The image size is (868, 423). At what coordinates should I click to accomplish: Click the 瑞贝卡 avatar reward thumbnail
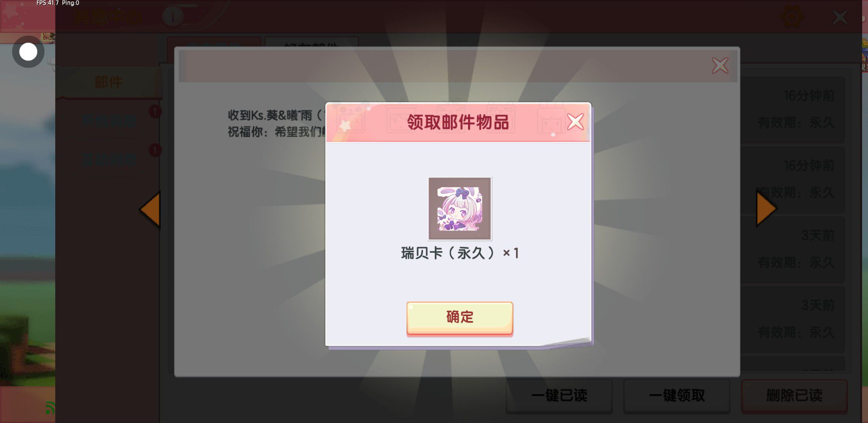(x=459, y=208)
